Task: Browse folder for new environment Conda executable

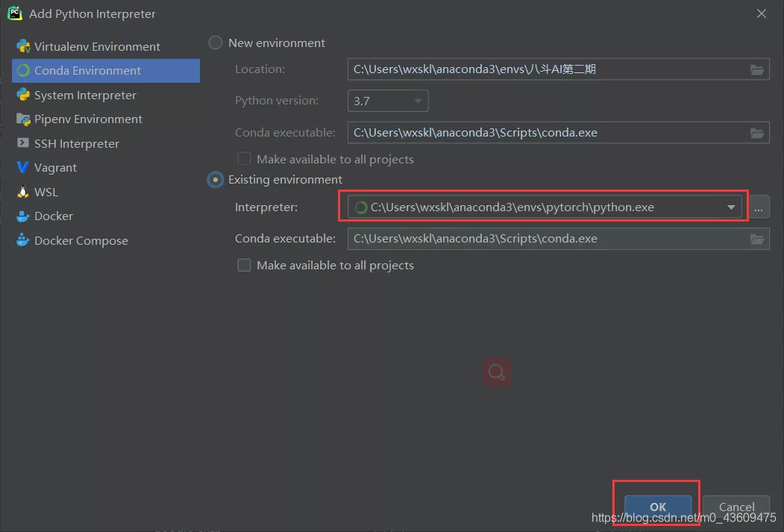Action: pos(757,133)
